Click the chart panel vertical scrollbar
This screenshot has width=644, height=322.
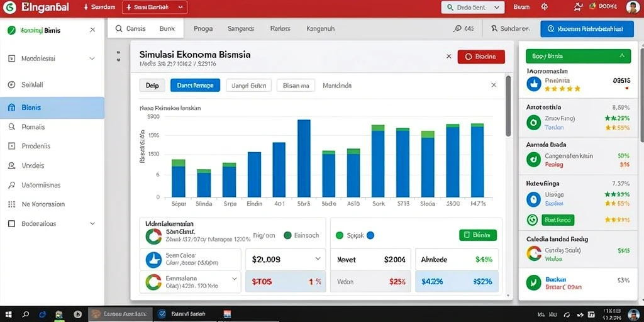coord(508,106)
